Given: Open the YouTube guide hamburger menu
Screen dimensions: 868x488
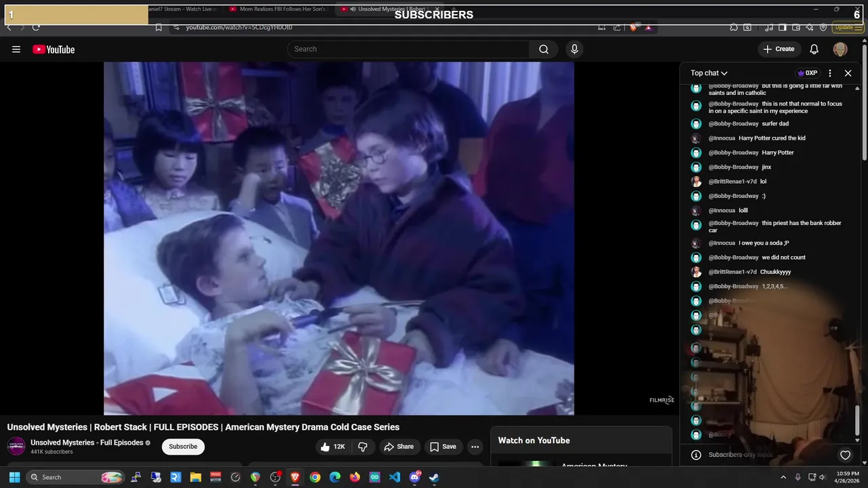Looking at the screenshot, I should coord(16,49).
